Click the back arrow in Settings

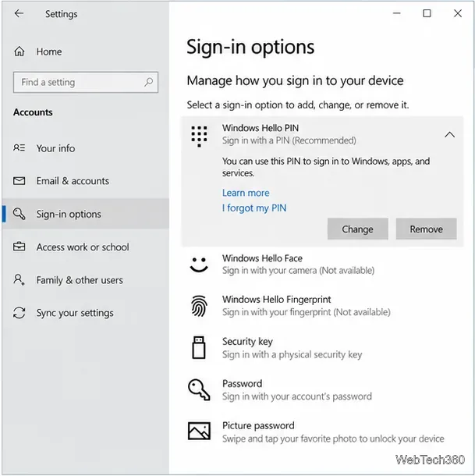pyautogui.click(x=19, y=13)
